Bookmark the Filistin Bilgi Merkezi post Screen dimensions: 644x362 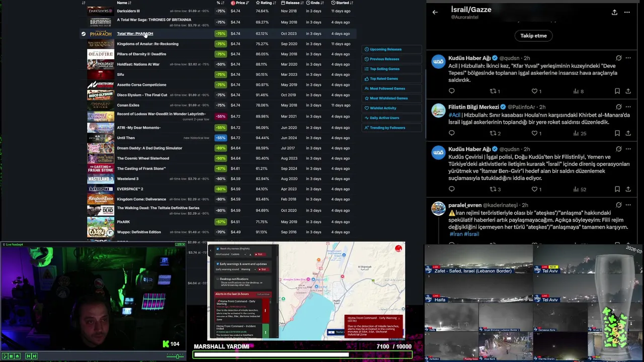point(617,133)
